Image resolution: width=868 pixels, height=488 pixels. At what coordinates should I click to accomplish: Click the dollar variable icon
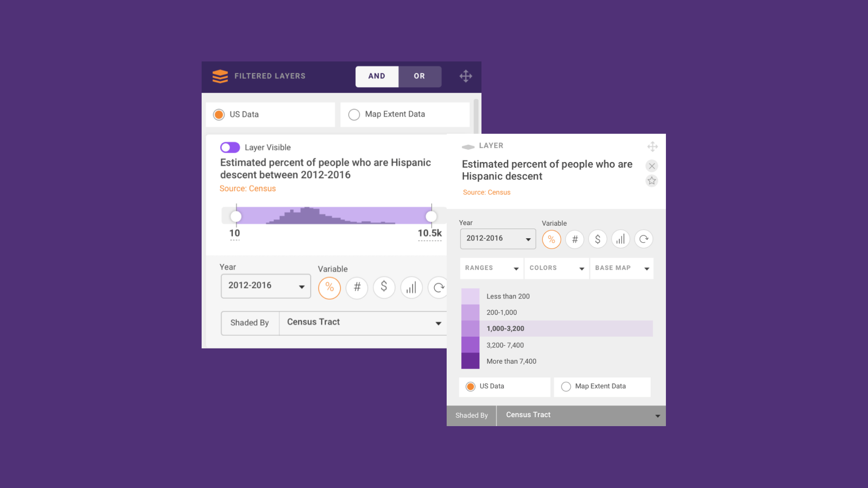pyautogui.click(x=385, y=287)
